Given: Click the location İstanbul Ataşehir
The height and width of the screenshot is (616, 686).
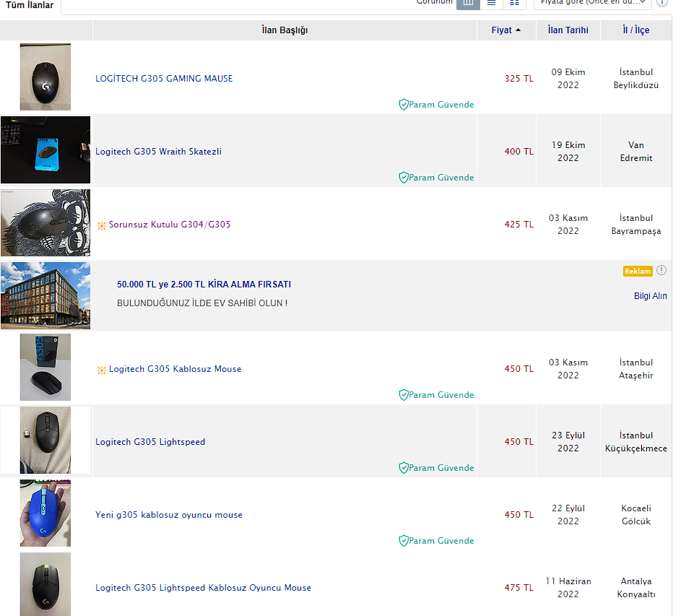Looking at the screenshot, I should 635,369.
